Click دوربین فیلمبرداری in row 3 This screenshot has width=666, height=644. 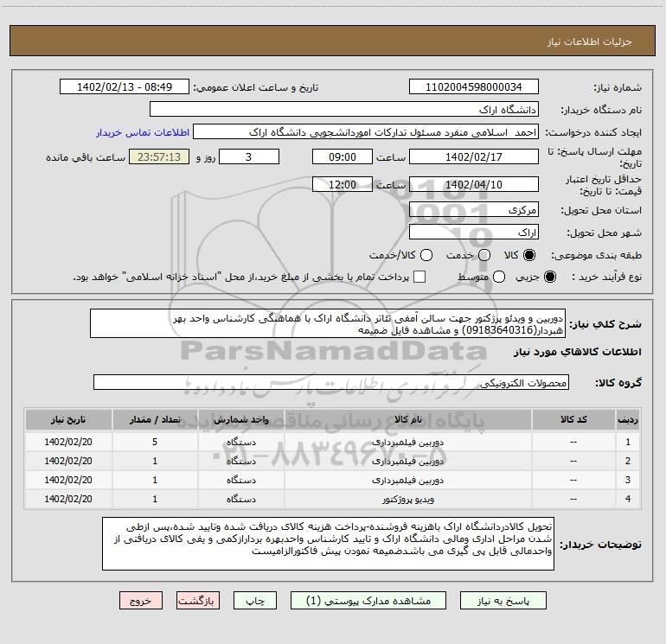coord(407,480)
